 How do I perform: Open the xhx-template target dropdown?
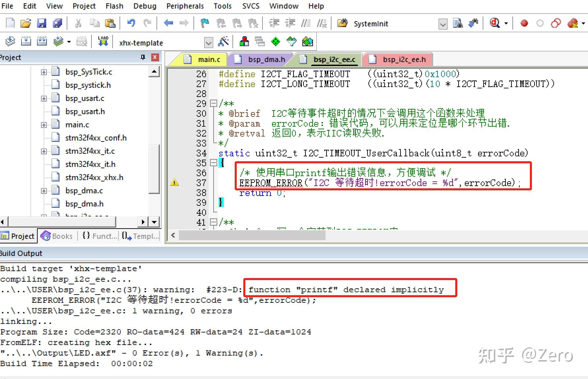[x=209, y=43]
